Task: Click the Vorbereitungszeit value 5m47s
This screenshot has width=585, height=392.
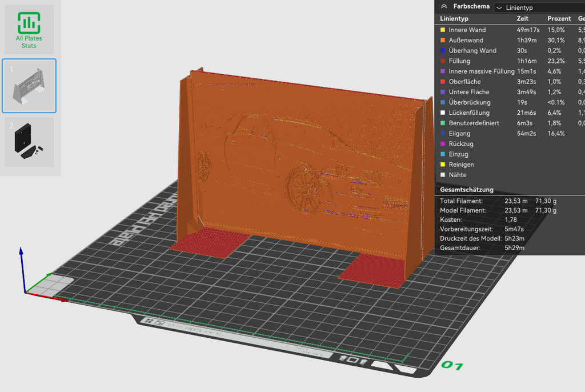Action: tap(514, 229)
